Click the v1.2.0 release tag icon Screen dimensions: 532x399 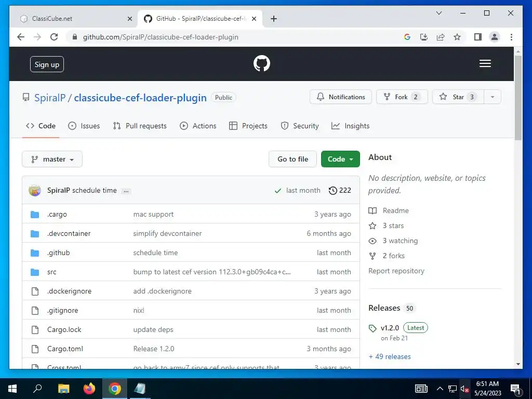point(373,328)
